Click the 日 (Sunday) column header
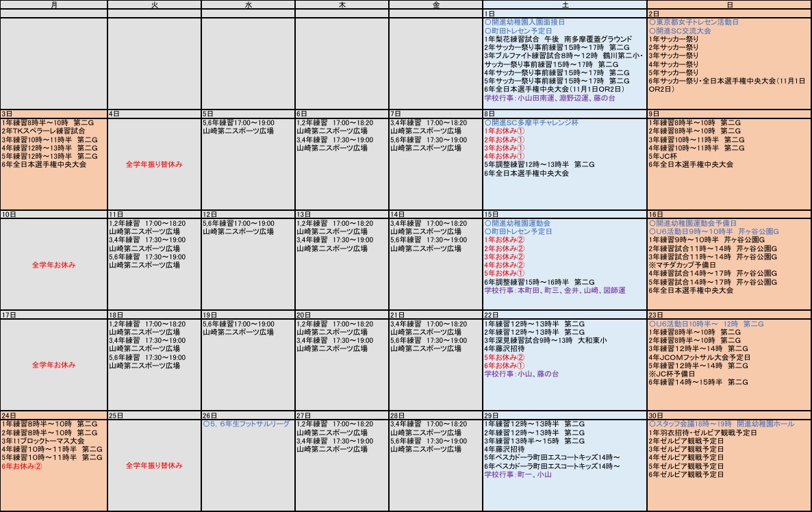 [729, 5]
